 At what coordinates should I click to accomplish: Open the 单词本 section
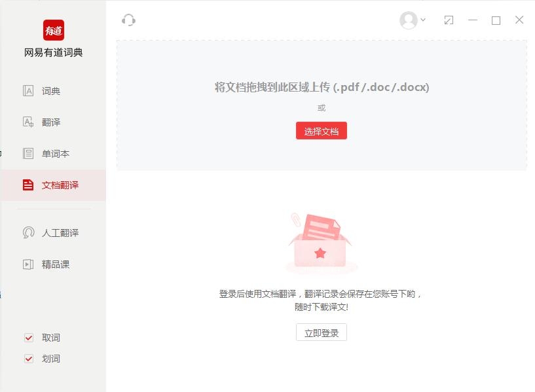click(53, 153)
